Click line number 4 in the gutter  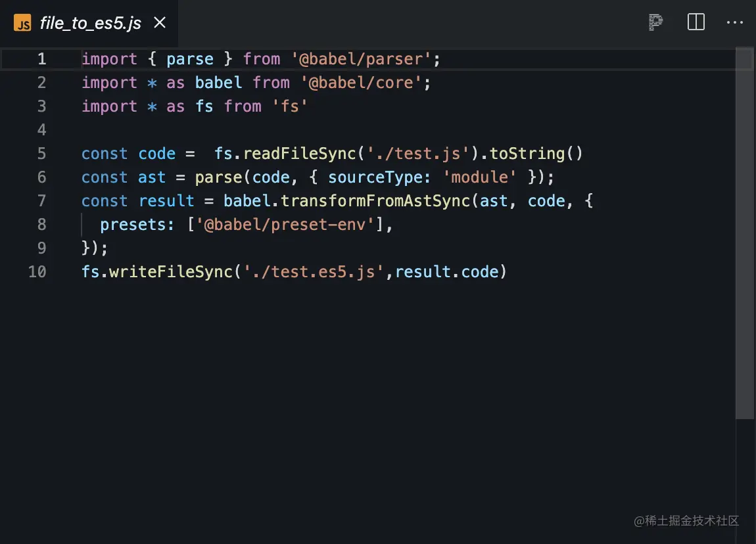[42, 129]
